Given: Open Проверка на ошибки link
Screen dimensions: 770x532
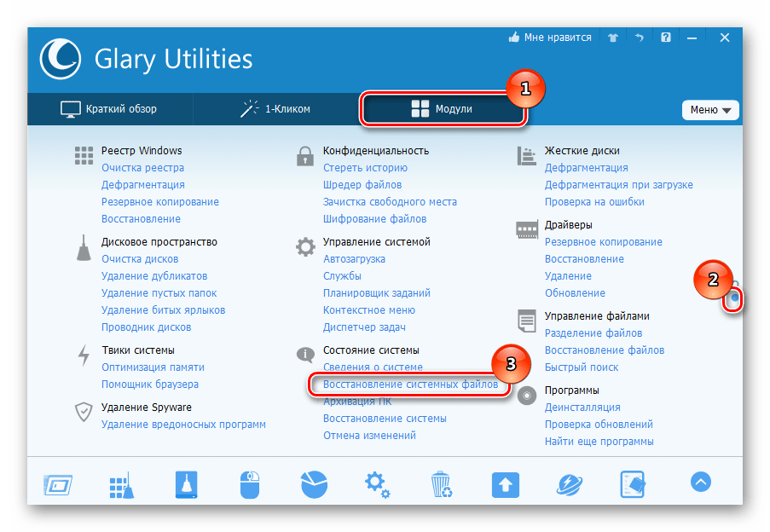Looking at the screenshot, I should [594, 202].
